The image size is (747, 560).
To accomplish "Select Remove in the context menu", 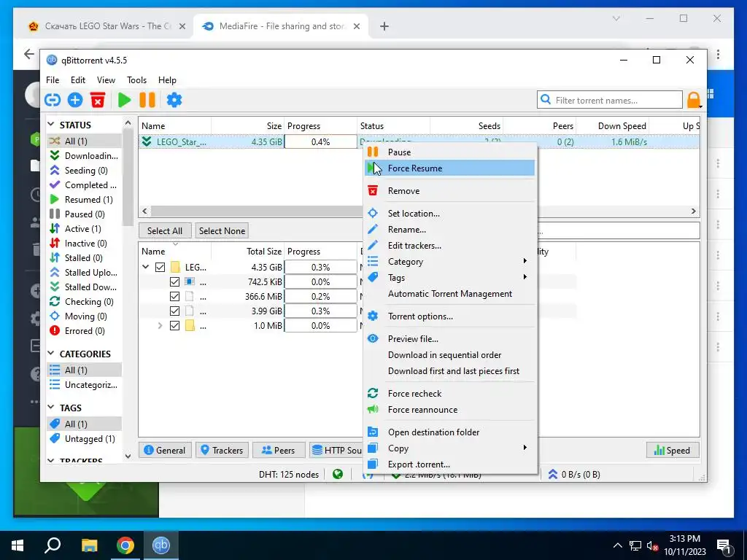I will pos(449,191).
